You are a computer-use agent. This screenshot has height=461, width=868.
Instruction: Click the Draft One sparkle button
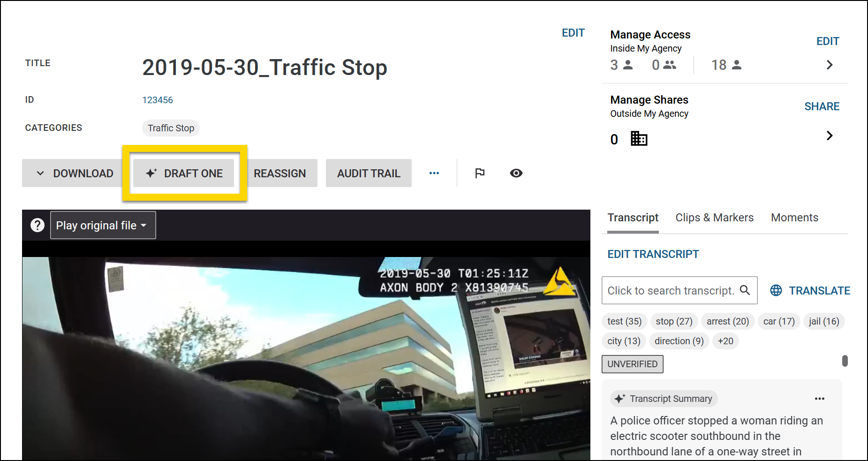coord(184,173)
